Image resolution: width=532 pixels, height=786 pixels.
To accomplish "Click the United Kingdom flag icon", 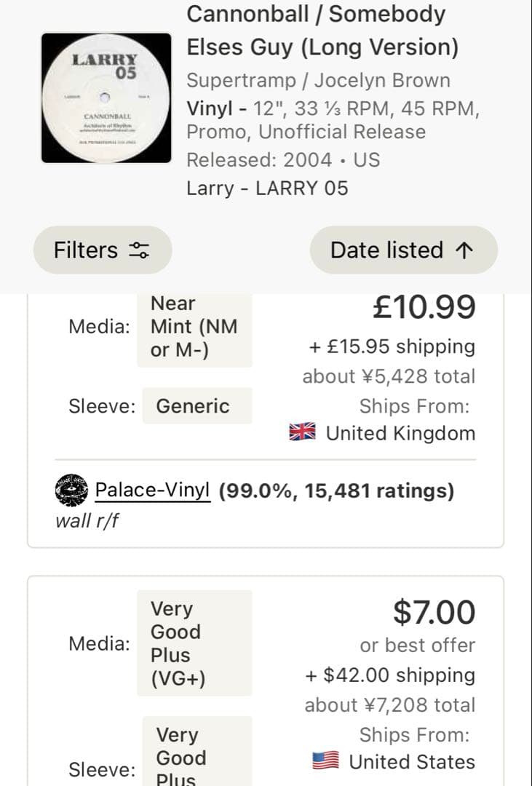I will click(303, 433).
